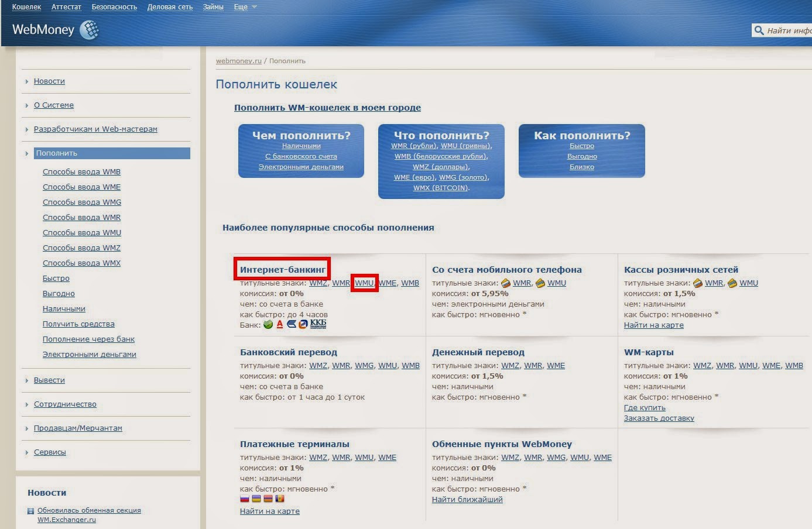Image resolution: width=812 pixels, height=529 pixels.
Task: Open the Обновилась обменная секция news link
Action: coord(89,515)
